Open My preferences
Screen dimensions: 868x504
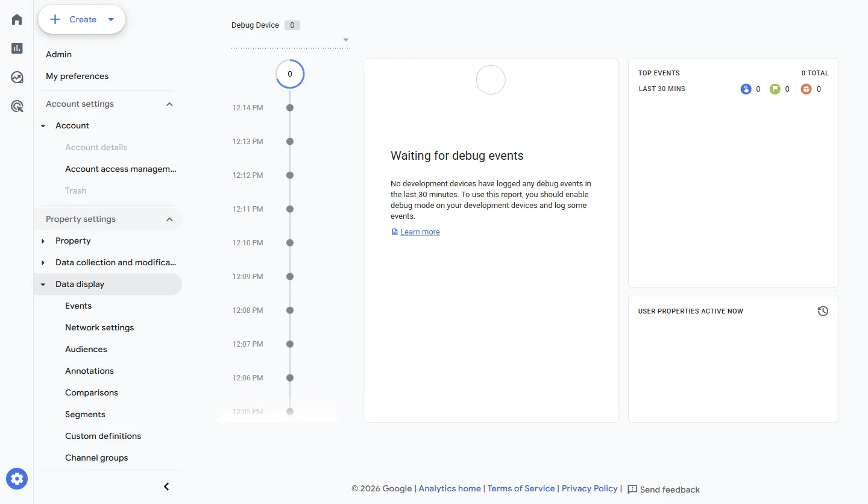[77, 76]
